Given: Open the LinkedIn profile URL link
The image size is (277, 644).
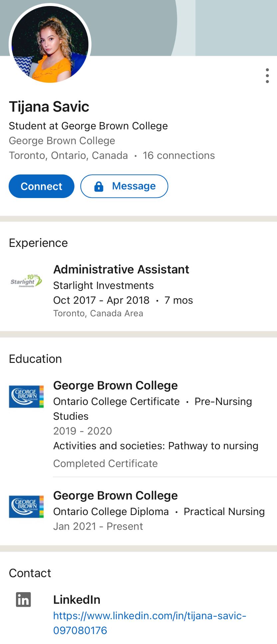Looking at the screenshot, I should click(150, 623).
